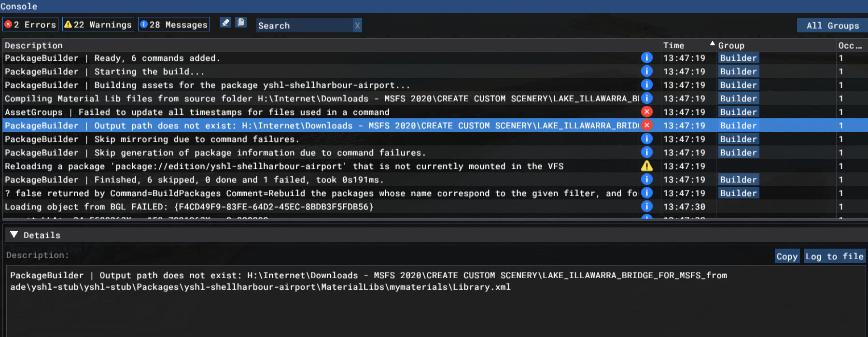
Task: Clear search with the X button
Action: tap(357, 26)
